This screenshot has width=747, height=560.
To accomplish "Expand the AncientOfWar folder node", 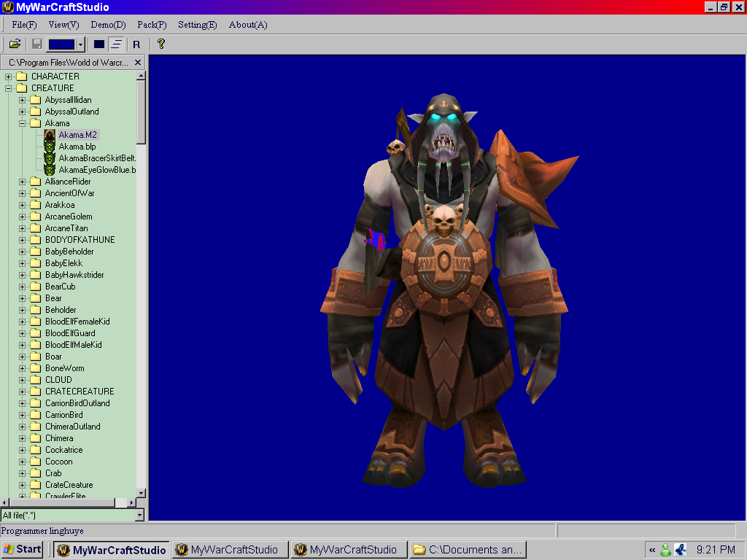I will coord(22,193).
